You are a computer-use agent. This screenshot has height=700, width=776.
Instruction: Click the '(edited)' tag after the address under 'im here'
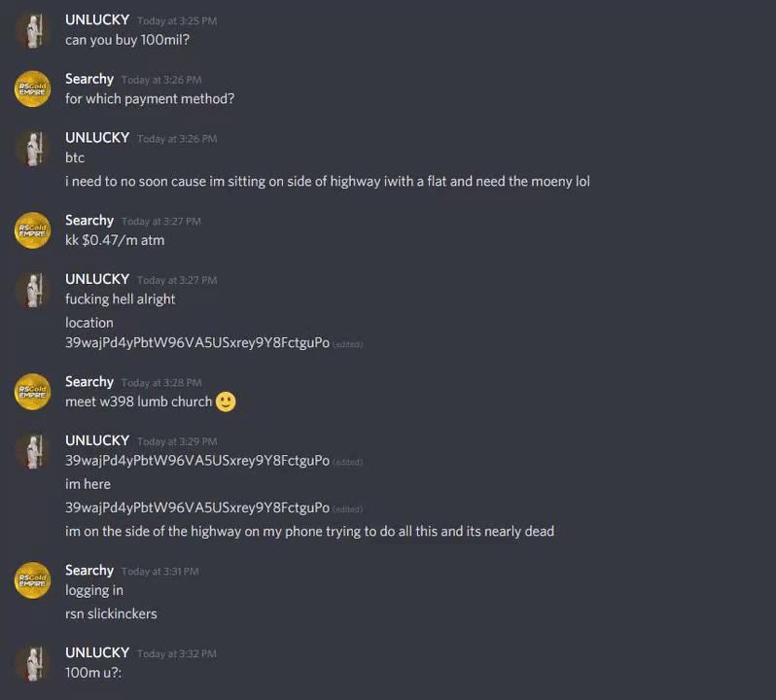[347, 509]
